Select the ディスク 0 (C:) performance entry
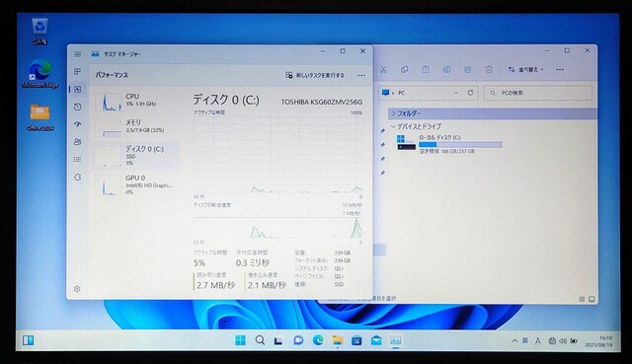 tap(136, 155)
